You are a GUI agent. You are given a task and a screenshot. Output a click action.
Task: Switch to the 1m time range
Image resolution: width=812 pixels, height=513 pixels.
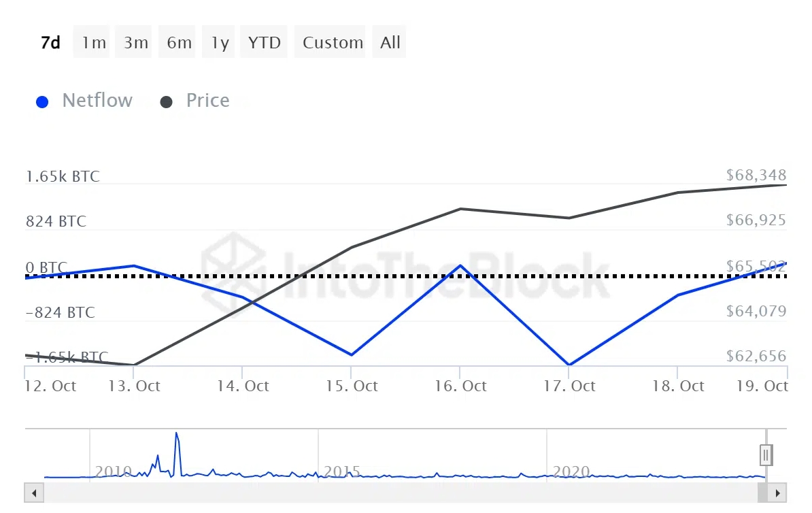pos(93,42)
